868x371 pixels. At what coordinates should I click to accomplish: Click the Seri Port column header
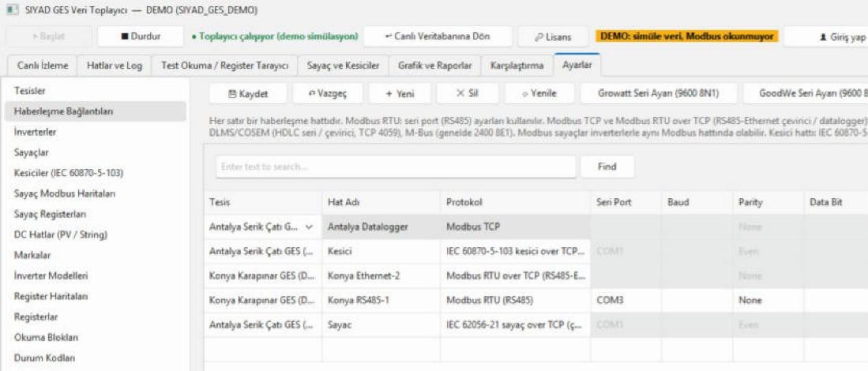coord(626,203)
